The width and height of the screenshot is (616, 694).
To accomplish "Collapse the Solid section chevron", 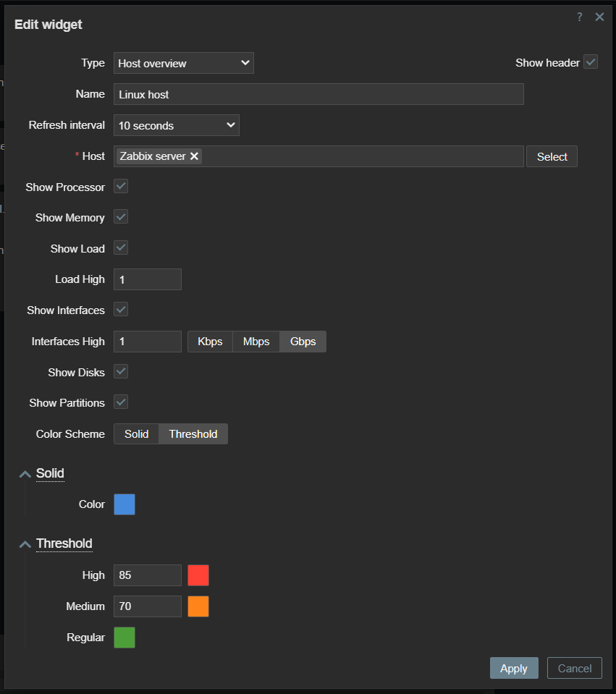I will [25, 474].
